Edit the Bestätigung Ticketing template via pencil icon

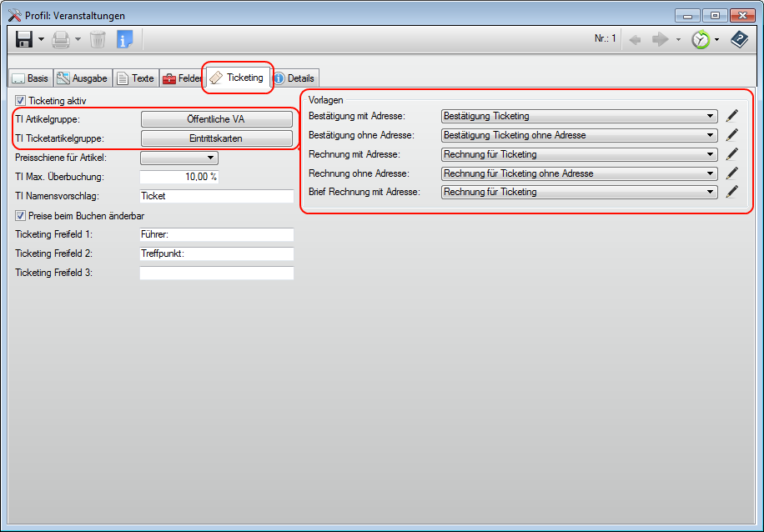coord(731,116)
